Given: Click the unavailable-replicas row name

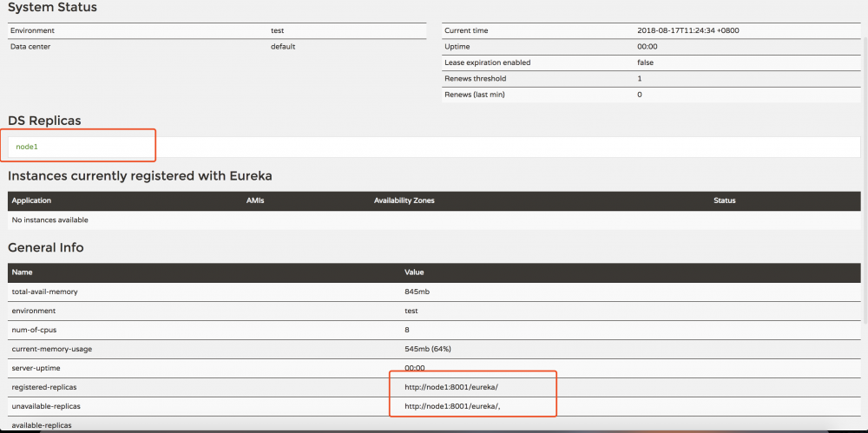Looking at the screenshot, I should point(46,406).
